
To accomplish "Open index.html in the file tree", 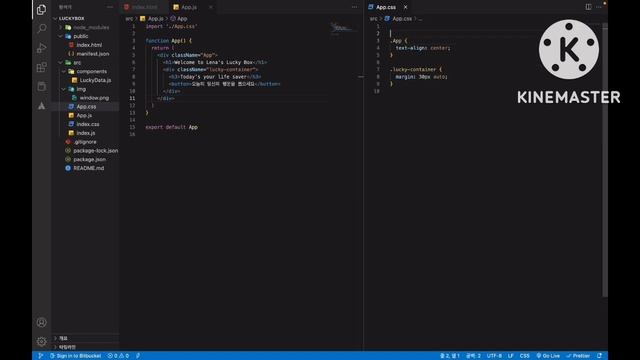I will (89, 45).
